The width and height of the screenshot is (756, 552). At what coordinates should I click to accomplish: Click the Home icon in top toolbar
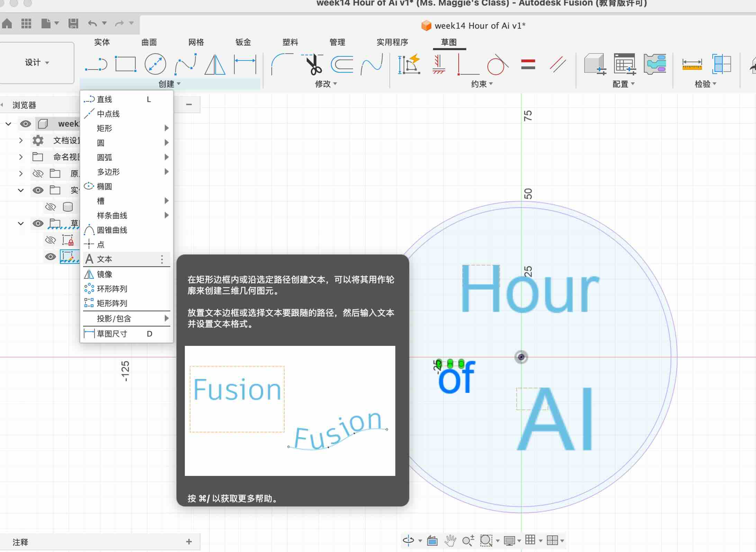coord(7,24)
